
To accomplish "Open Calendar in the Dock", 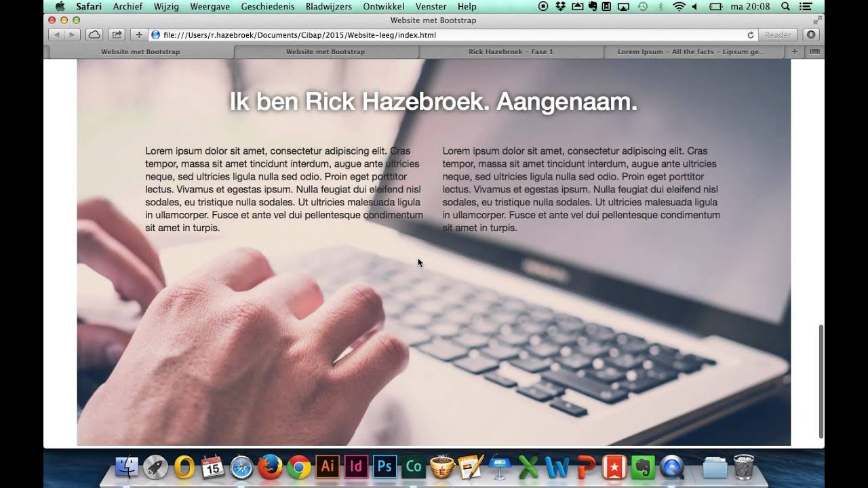I will click(x=212, y=466).
